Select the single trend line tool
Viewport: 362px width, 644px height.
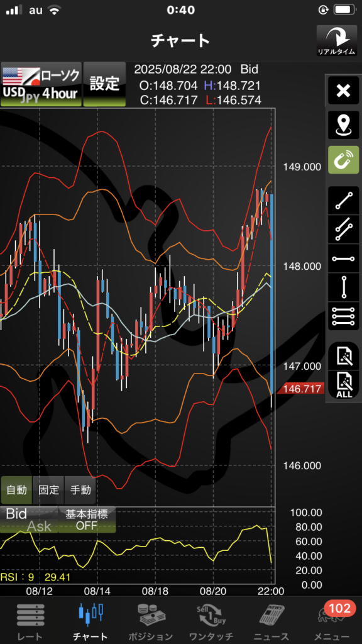pos(343,201)
